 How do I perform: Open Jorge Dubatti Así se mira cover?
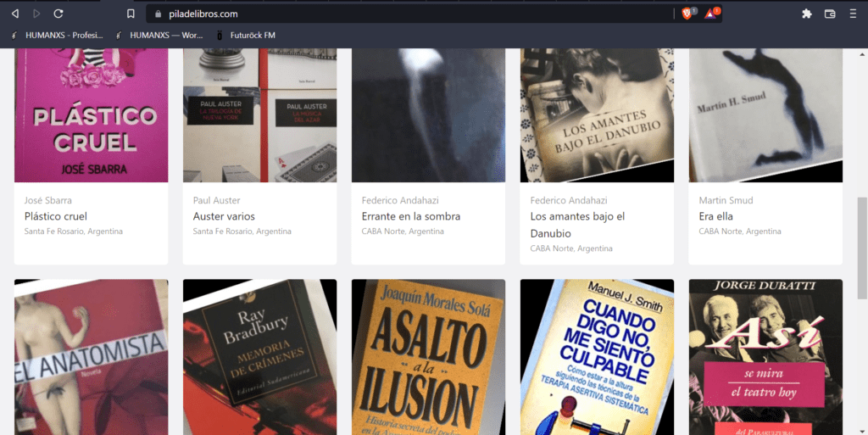click(x=765, y=357)
